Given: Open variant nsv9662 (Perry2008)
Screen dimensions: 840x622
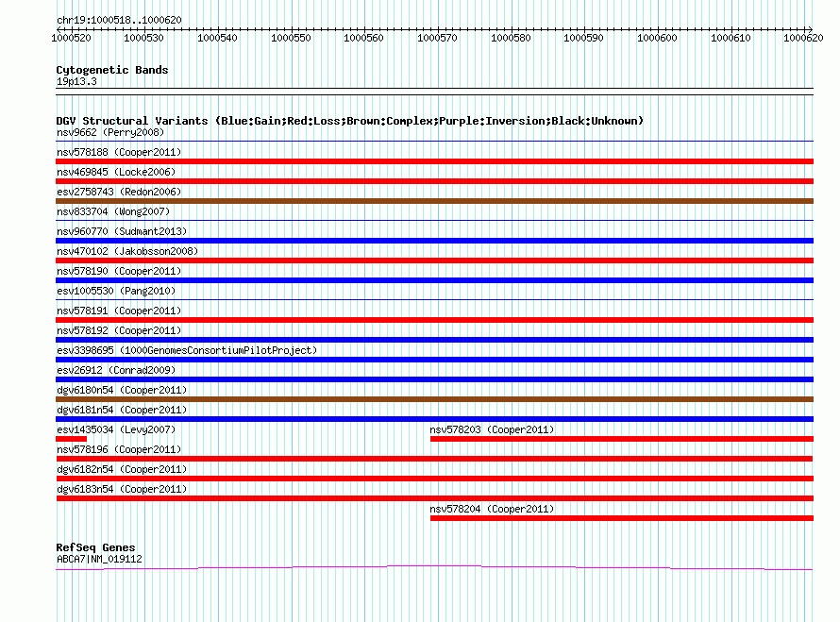Looking at the screenshot, I should click(110, 132).
